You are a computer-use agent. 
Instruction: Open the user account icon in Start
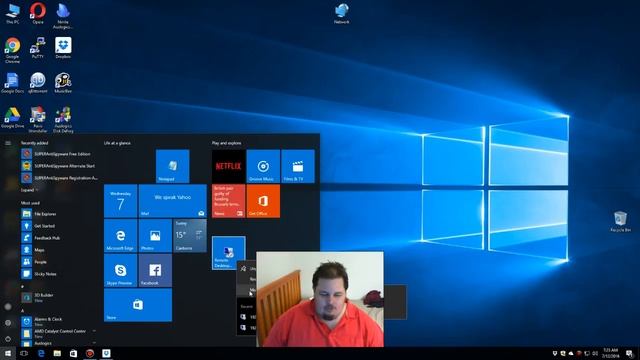point(8,307)
